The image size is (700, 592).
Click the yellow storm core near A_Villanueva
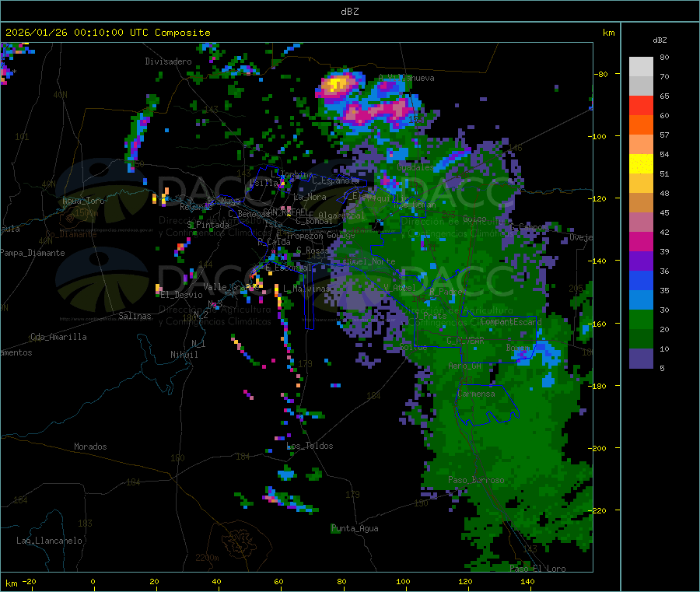click(337, 84)
